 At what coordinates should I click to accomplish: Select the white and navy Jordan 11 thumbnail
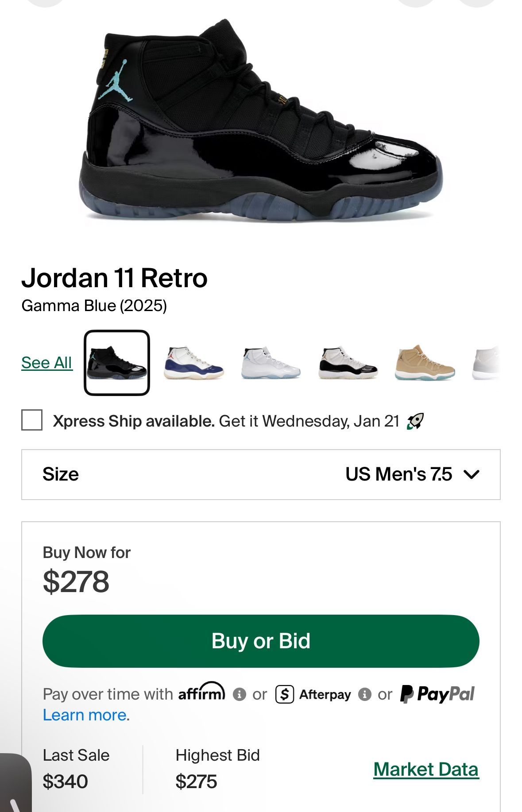[x=193, y=363]
